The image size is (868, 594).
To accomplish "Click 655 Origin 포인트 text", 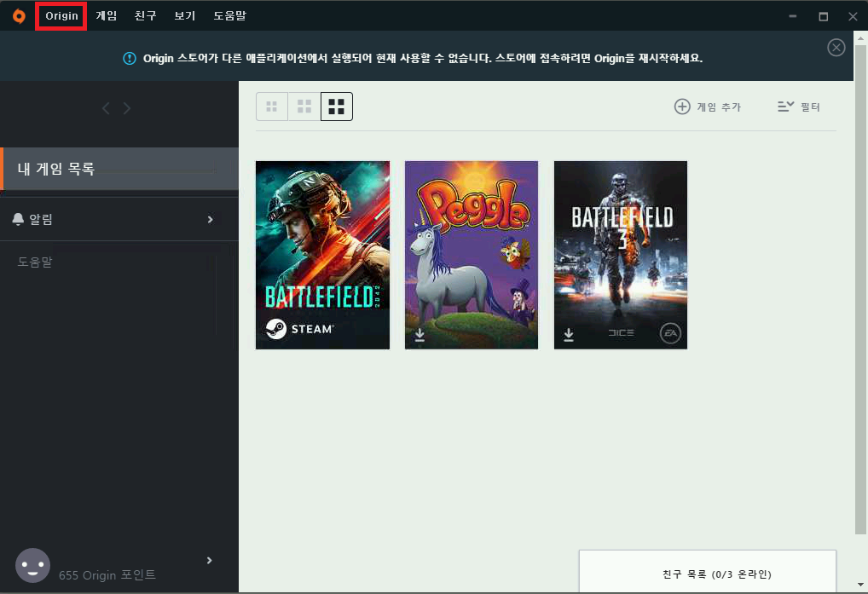I will coord(107,575).
